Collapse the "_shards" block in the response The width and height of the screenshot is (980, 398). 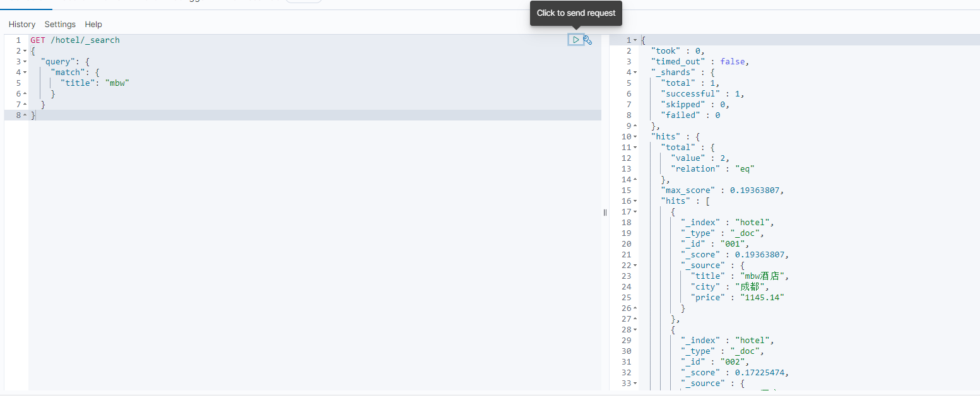[635, 73]
